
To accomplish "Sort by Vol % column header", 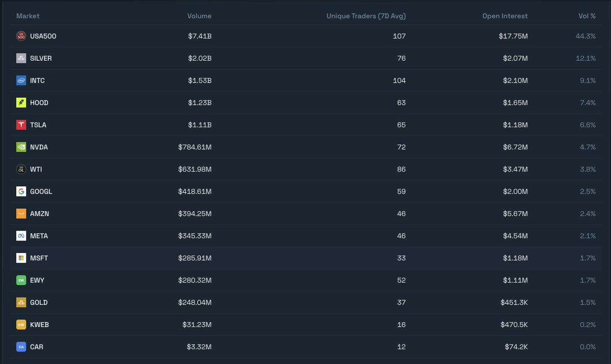I will tap(587, 16).
